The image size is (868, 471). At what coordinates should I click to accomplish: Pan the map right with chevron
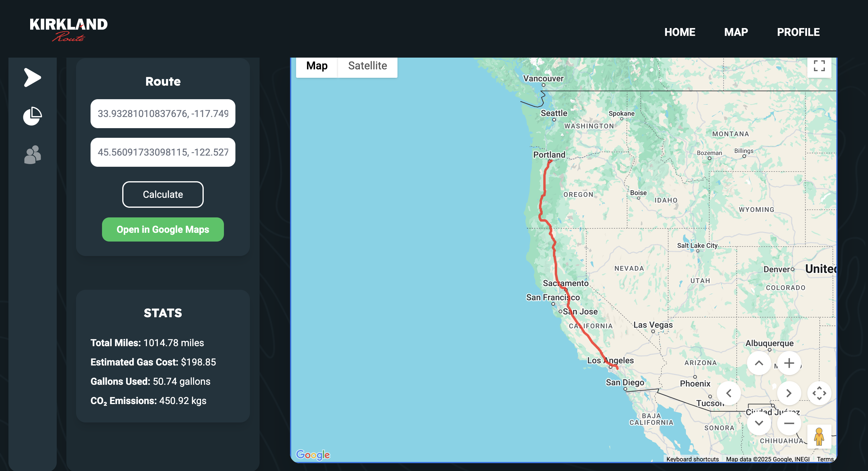[789, 393]
